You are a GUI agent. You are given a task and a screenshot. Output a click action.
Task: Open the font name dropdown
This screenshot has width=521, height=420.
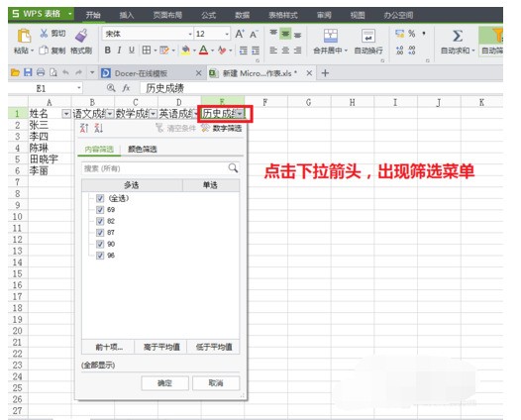190,34
